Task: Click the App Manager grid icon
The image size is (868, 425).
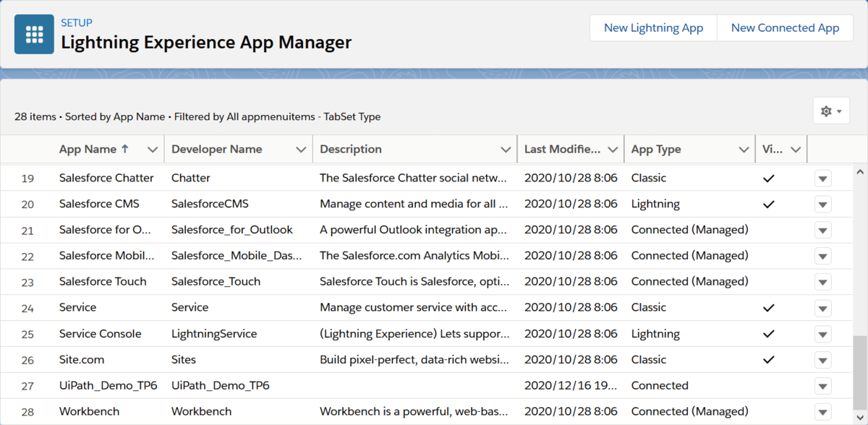Action: coord(34,34)
